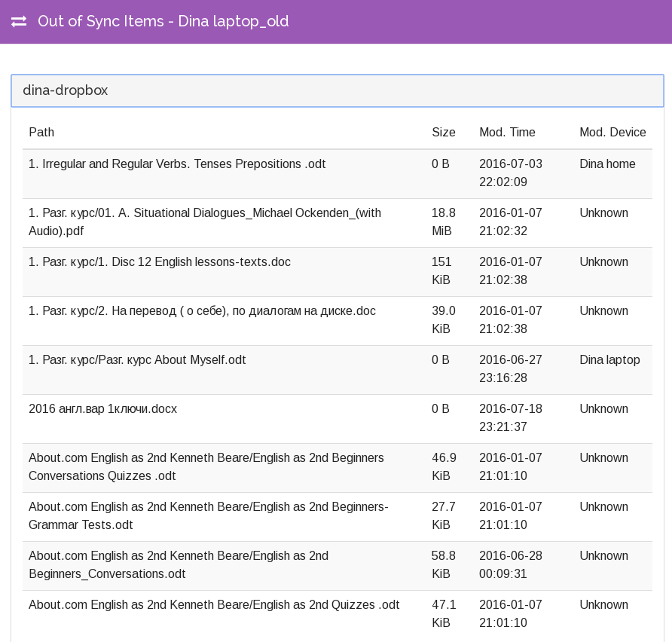Select Разг. курс About Myself.odt file
Screen dimensions: 672x642
point(137,360)
